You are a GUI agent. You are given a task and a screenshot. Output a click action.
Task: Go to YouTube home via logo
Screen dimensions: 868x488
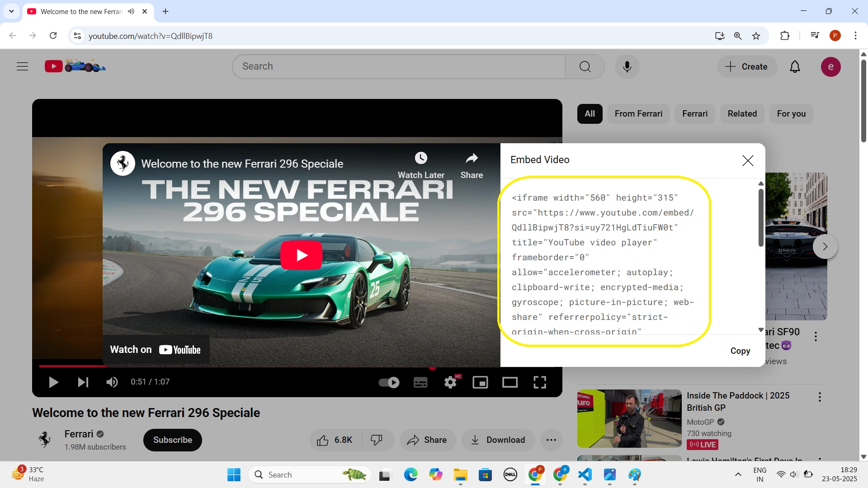pos(75,66)
